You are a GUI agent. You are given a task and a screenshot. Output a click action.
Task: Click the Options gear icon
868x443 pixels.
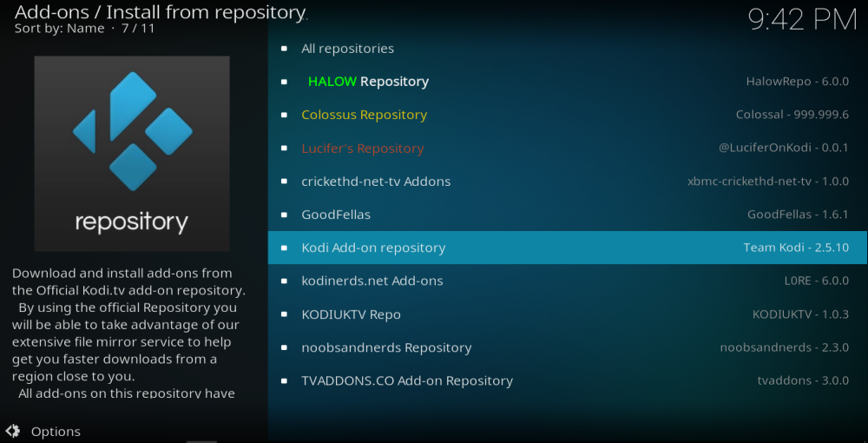coord(13,431)
